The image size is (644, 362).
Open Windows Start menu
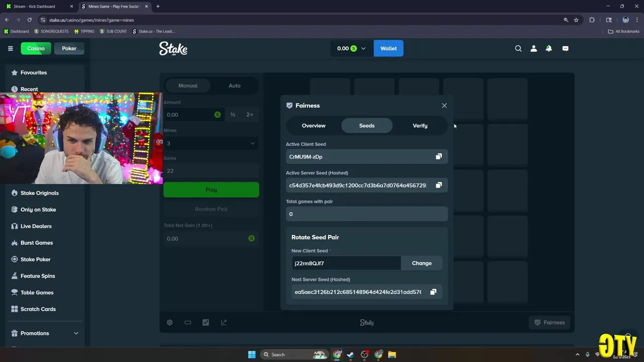click(x=252, y=355)
